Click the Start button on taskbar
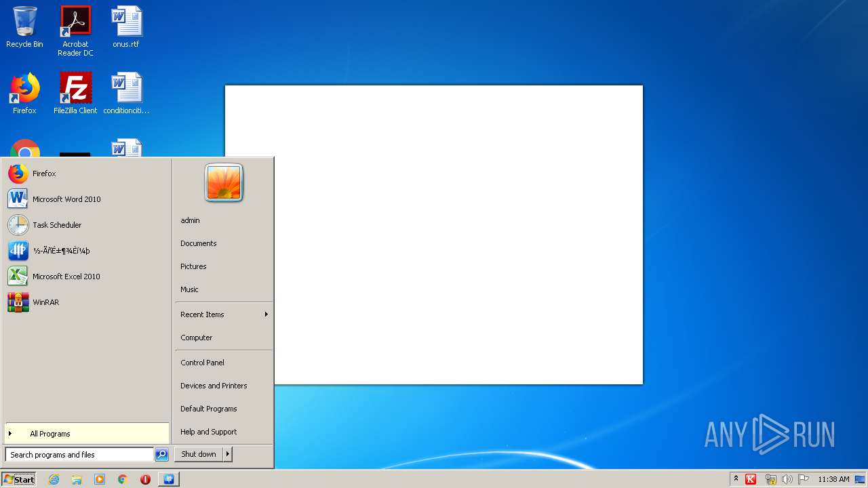 [19, 479]
